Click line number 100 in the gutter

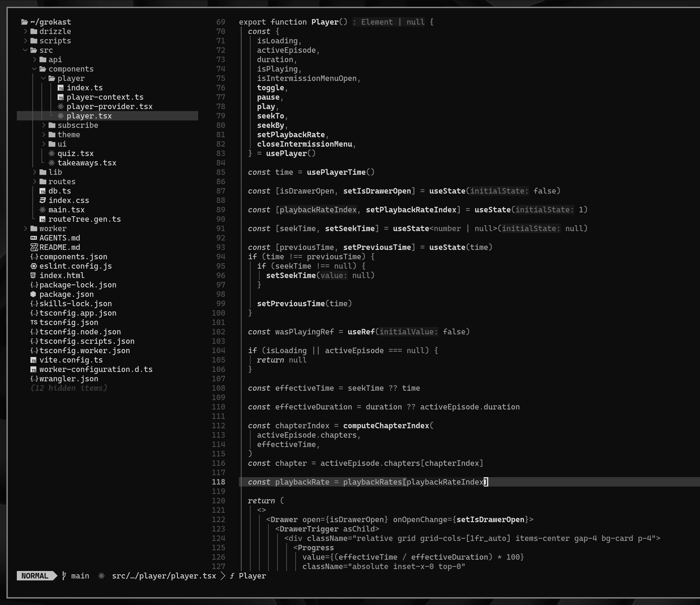tap(218, 313)
